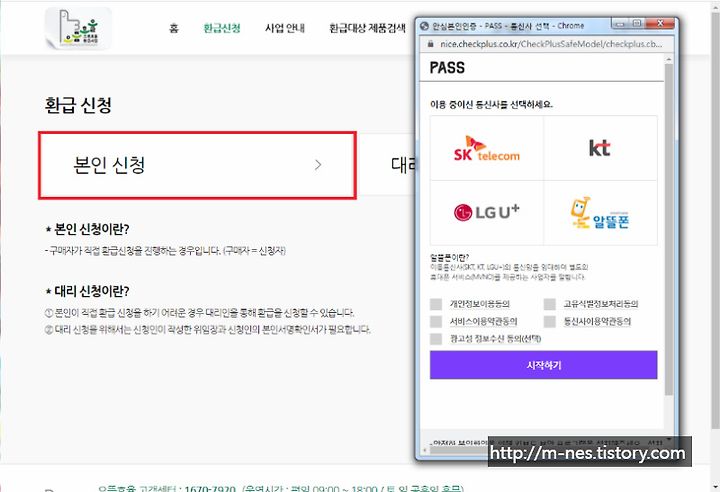Viewport: 720px width, 492px height.
Task: Click the popup vertical scrollbar
Action: [x=669, y=229]
